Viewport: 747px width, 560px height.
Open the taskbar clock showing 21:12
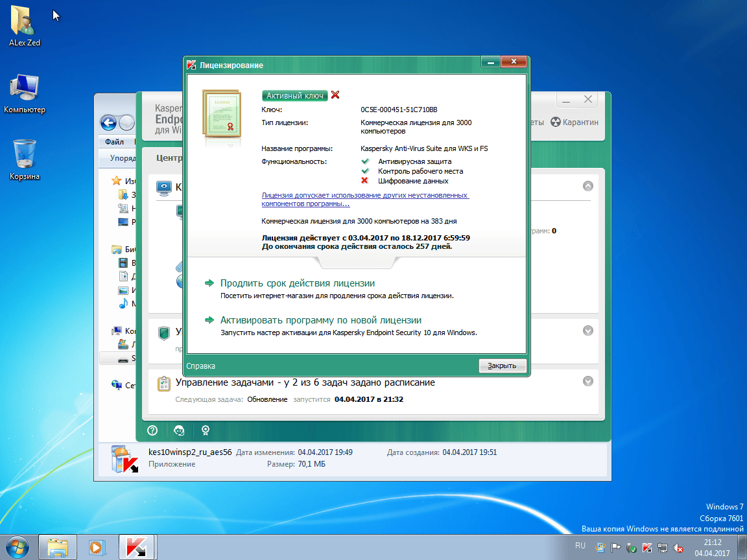tap(712, 548)
